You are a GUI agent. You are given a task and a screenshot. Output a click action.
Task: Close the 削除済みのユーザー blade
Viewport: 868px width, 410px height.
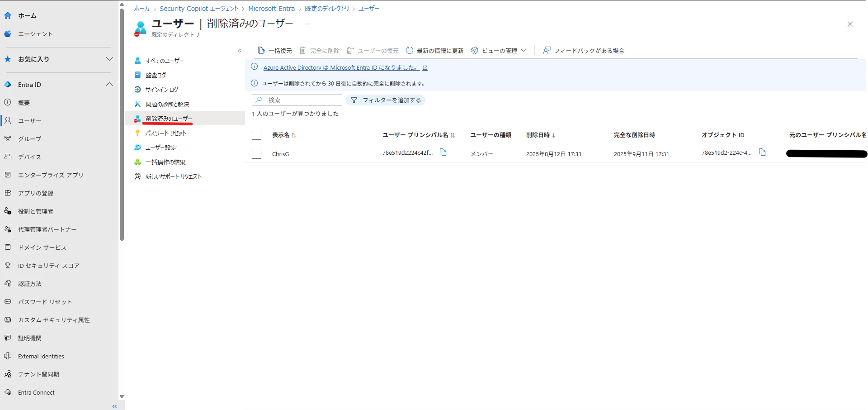click(x=850, y=24)
